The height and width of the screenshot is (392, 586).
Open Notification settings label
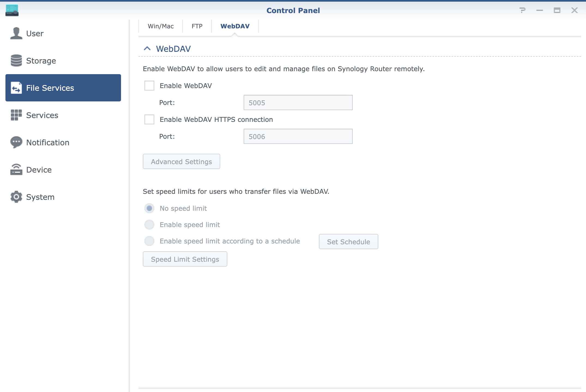pyautogui.click(x=48, y=143)
